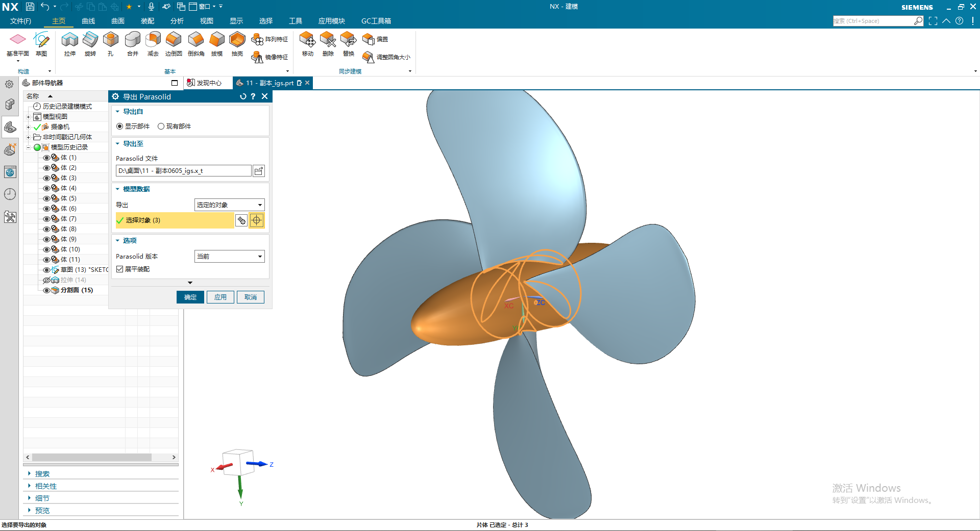Viewport: 980px width, 531px height.
Task: Select the 显示部件 radio button
Action: (120, 127)
